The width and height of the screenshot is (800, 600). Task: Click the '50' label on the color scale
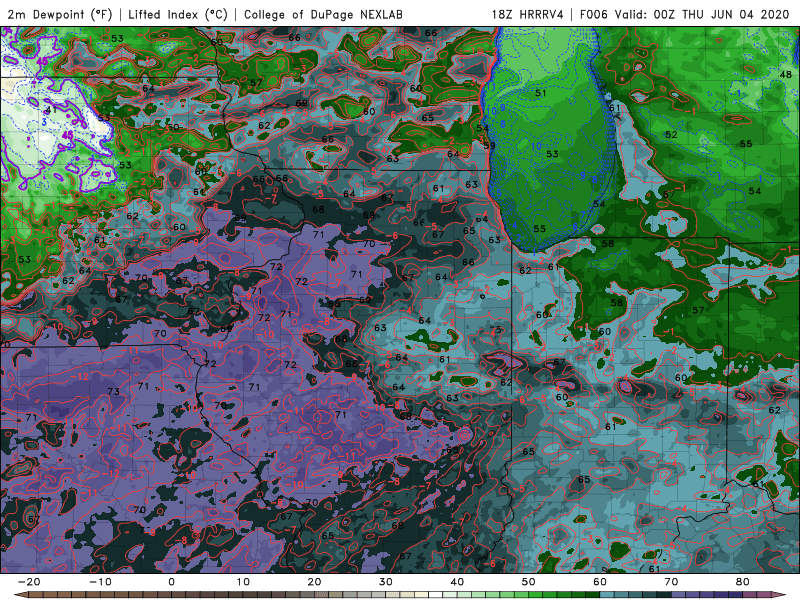tap(529, 582)
